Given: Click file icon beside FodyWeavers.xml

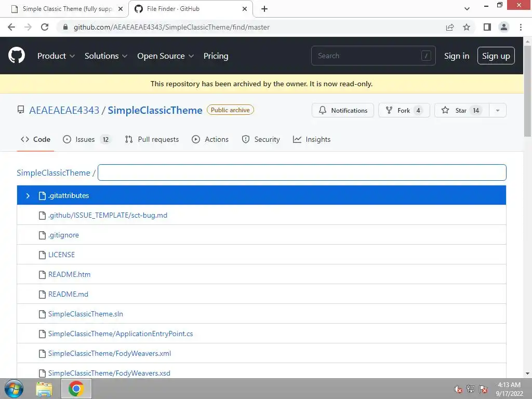Looking at the screenshot, I should click(x=42, y=353).
